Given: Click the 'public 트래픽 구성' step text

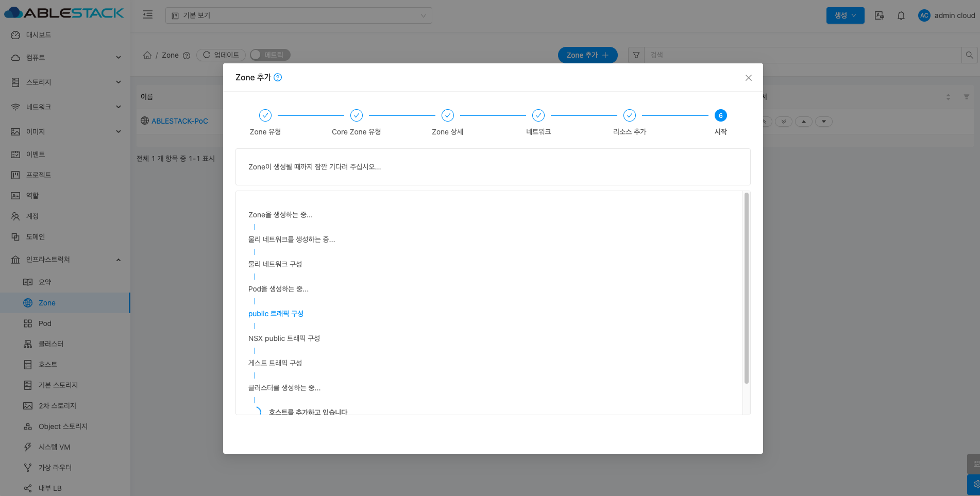Looking at the screenshot, I should pos(276,314).
